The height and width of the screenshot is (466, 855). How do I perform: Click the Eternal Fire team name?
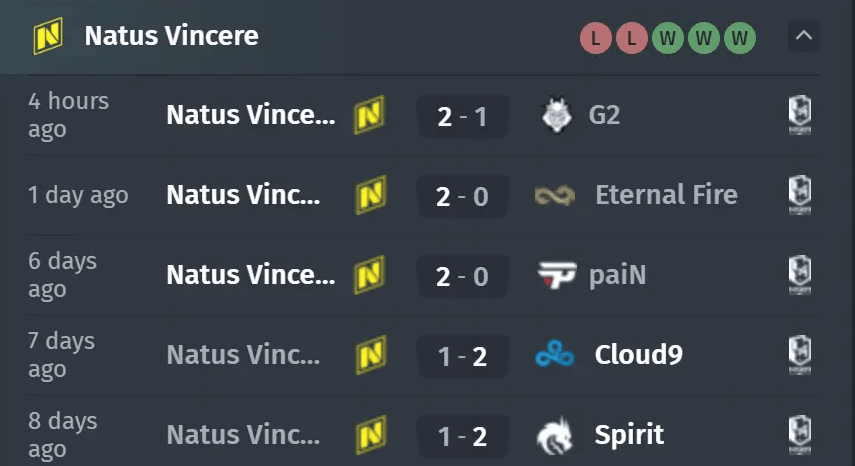click(666, 194)
